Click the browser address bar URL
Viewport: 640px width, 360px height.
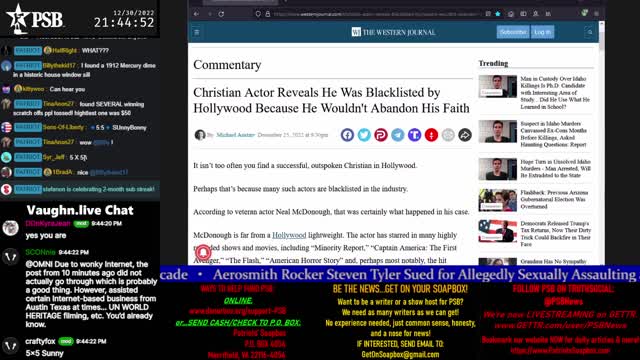pos(376,14)
